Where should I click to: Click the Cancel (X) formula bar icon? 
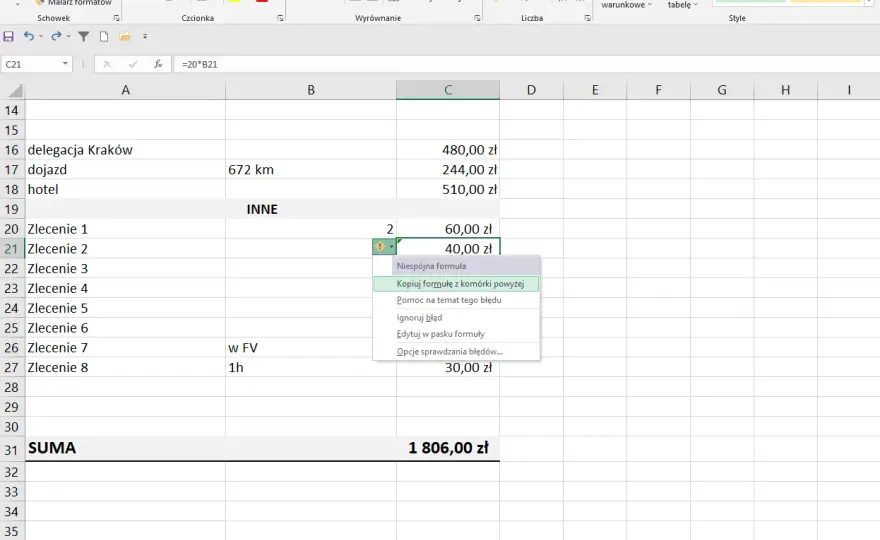pyautogui.click(x=107, y=64)
